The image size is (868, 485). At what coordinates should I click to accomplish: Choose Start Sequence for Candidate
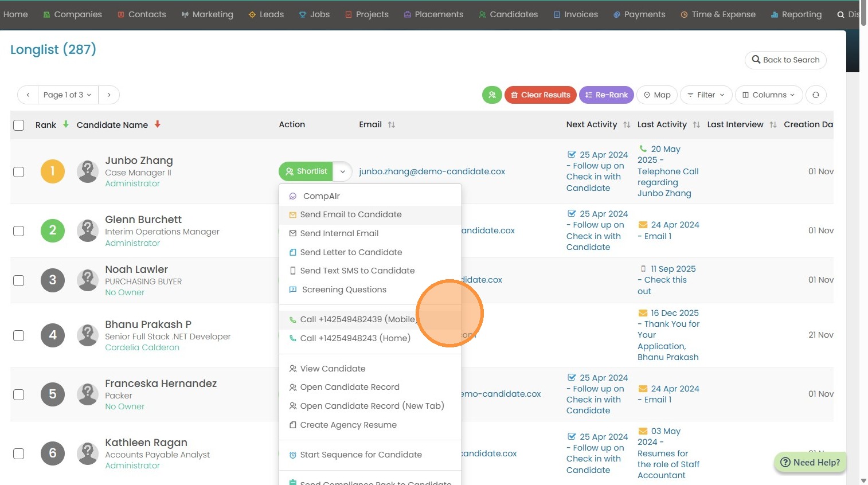coord(370,455)
